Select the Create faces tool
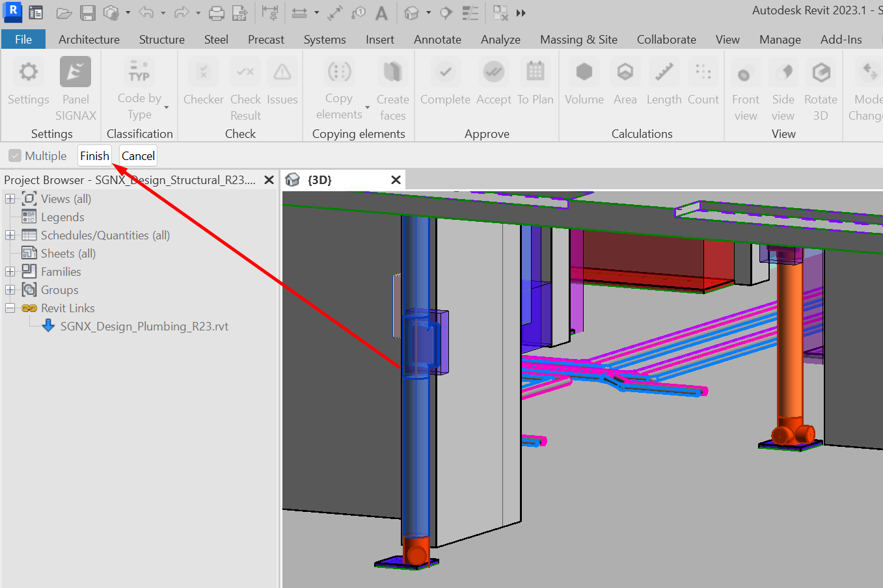Viewport: 883px width, 588px height. [x=392, y=89]
